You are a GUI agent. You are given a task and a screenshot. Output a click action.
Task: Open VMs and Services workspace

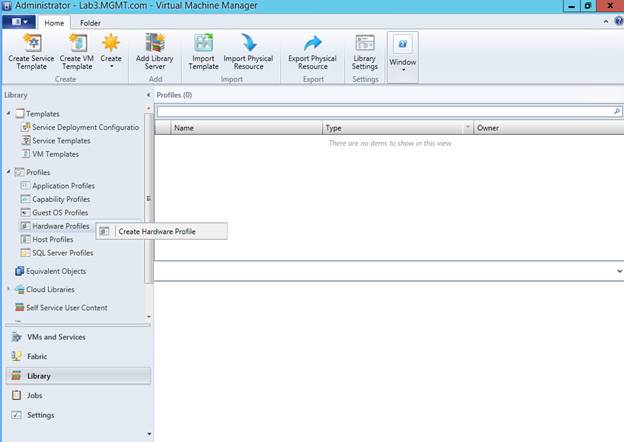point(78,337)
